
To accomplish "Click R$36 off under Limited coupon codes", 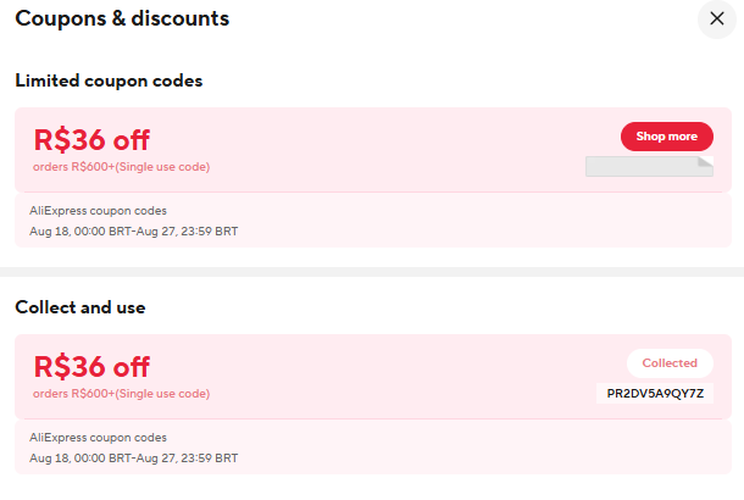I will click(x=92, y=140).
